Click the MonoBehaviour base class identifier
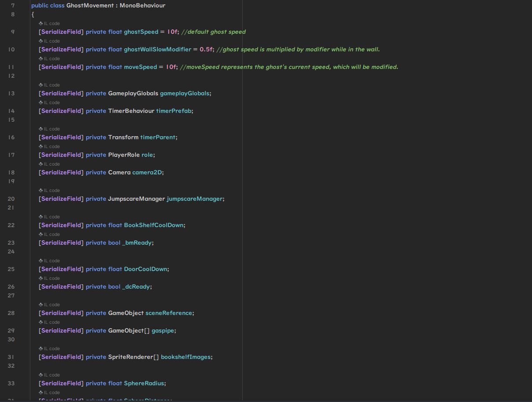 coord(142,5)
